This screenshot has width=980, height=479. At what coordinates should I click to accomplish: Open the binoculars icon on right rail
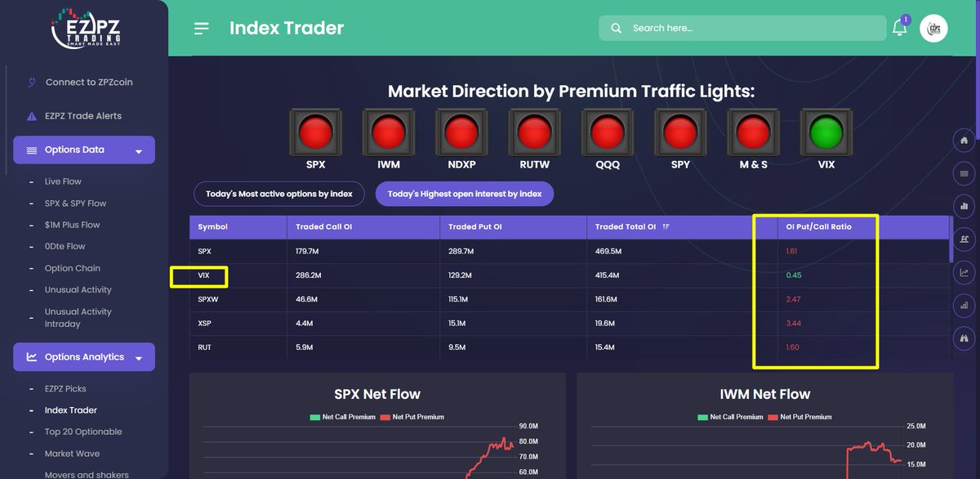pyautogui.click(x=964, y=338)
